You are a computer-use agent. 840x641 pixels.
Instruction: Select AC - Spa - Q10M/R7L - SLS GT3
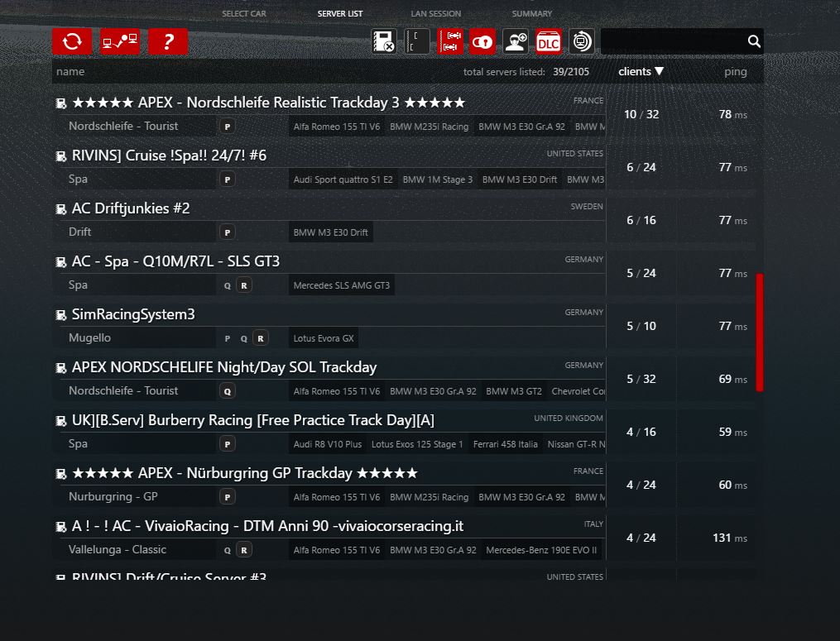point(175,261)
